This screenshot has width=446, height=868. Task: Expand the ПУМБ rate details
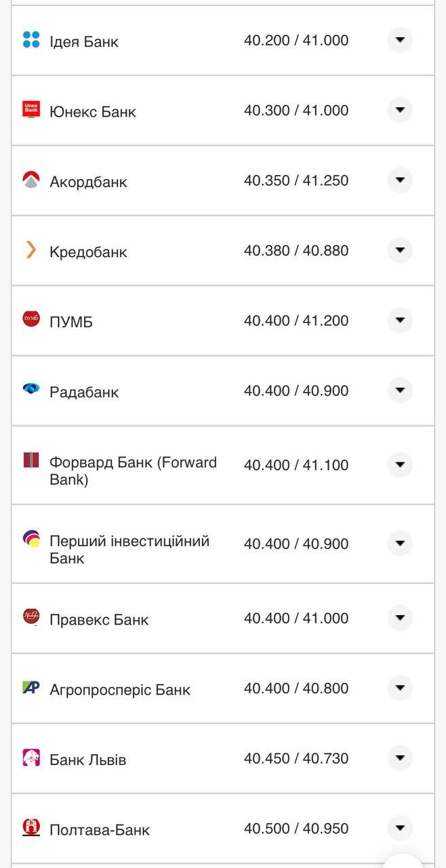[x=400, y=320]
